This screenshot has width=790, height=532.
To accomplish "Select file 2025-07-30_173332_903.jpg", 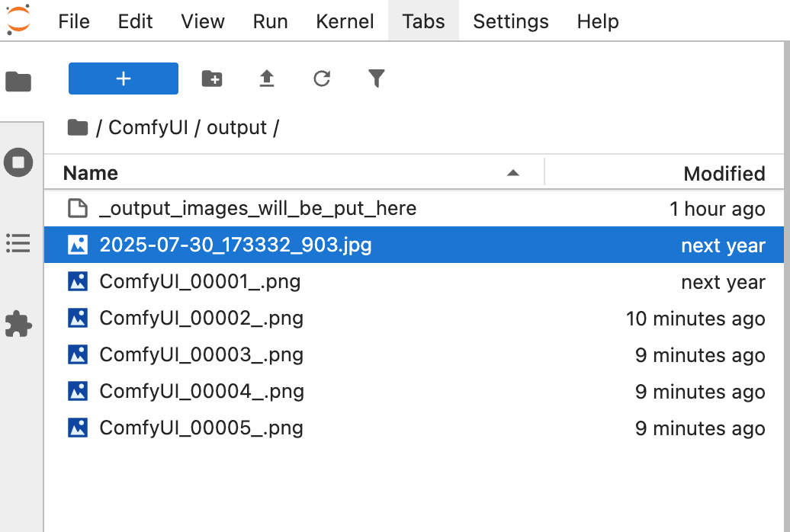I will point(414,245).
